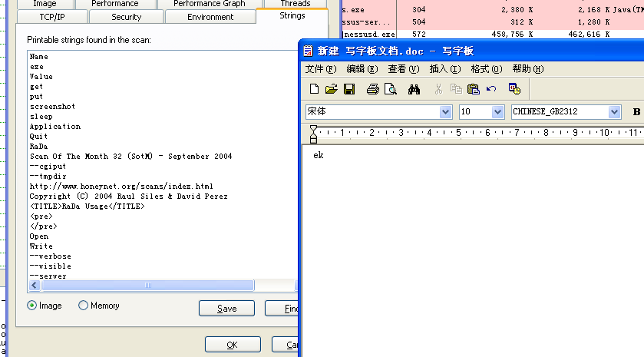Select the 'Scan Of The Month 32' line

pyautogui.click(x=130, y=157)
